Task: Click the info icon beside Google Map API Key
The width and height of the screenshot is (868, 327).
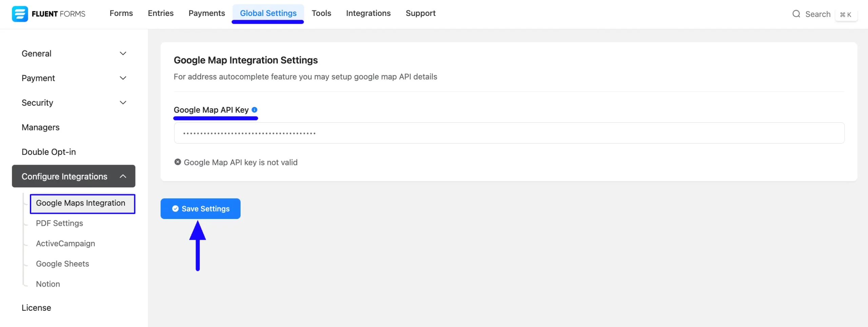Action: pos(255,110)
